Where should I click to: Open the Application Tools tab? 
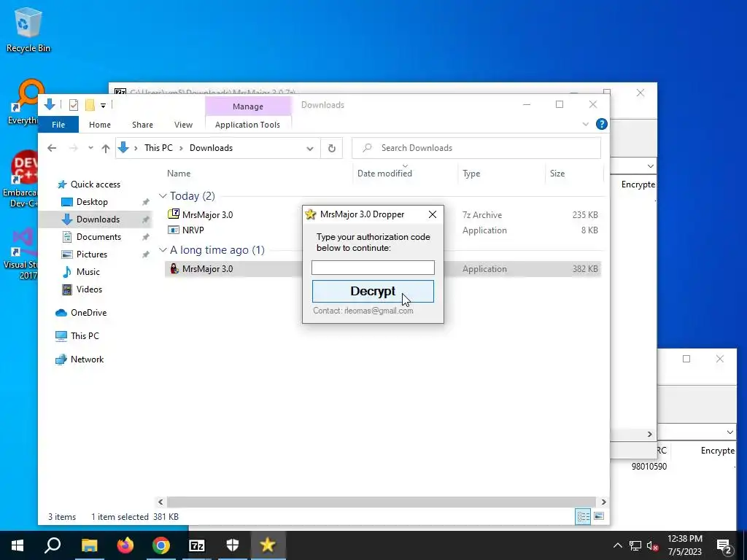coord(248,125)
